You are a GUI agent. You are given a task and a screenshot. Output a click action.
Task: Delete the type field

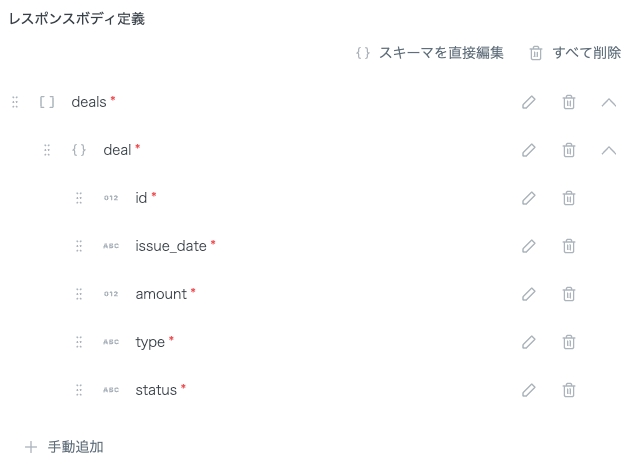568,342
